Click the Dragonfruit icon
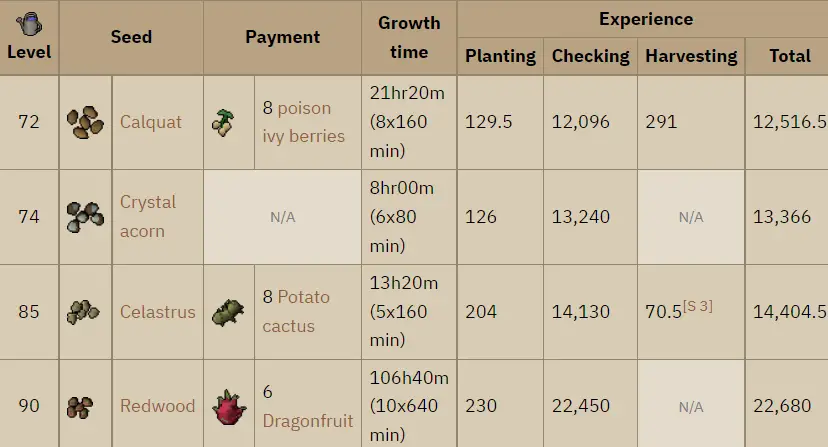 229,407
